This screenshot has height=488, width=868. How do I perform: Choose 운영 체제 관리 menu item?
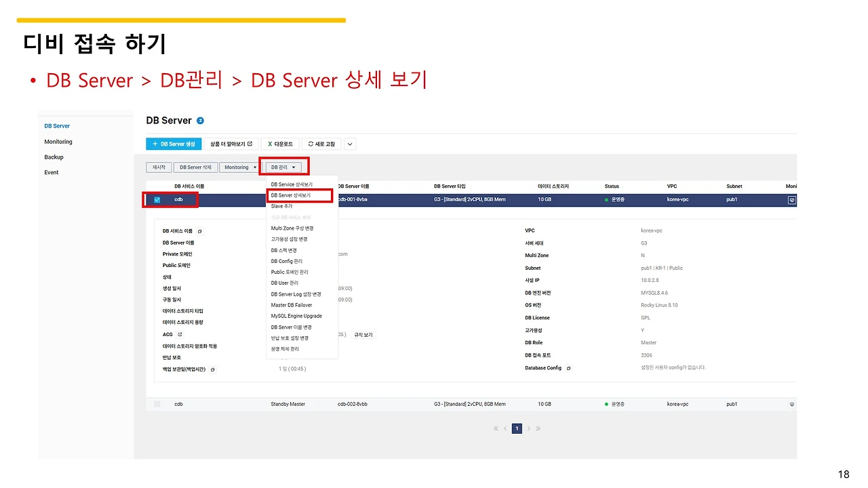(x=285, y=349)
